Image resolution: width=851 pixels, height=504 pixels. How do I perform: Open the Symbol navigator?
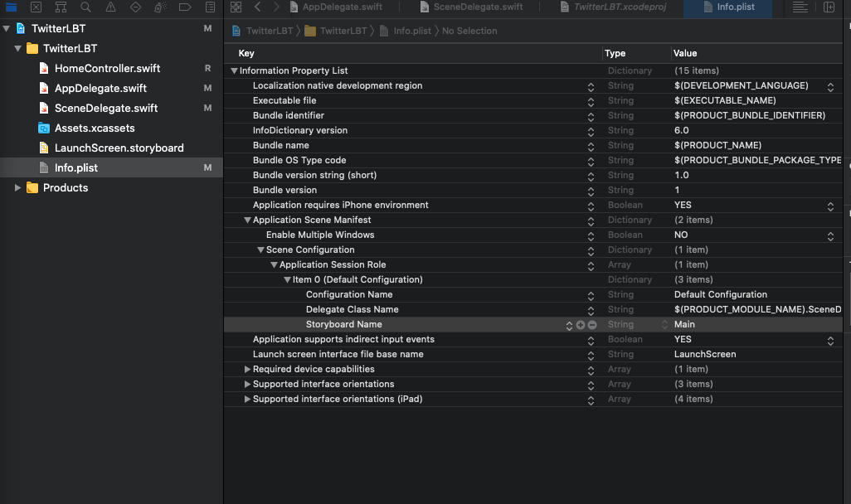[61, 7]
